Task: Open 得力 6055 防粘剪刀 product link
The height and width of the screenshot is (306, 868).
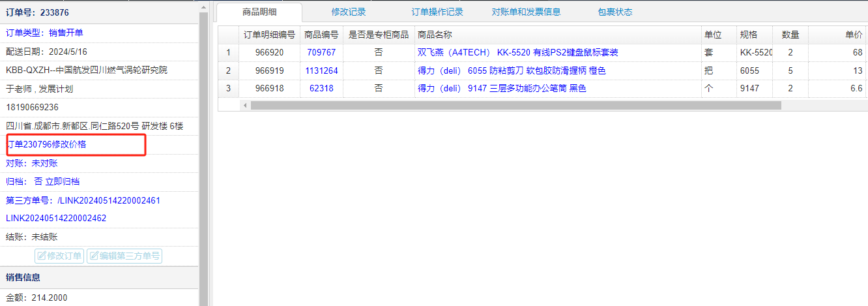Action: tap(512, 70)
